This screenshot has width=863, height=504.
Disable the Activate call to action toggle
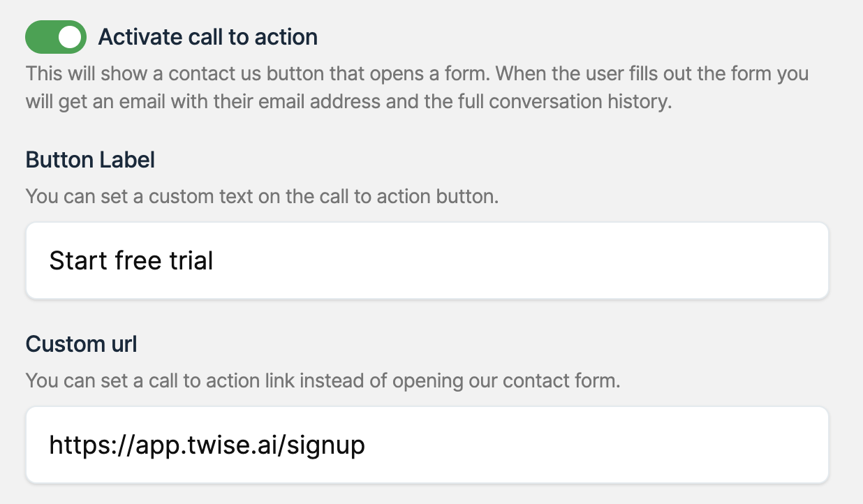[x=55, y=37]
